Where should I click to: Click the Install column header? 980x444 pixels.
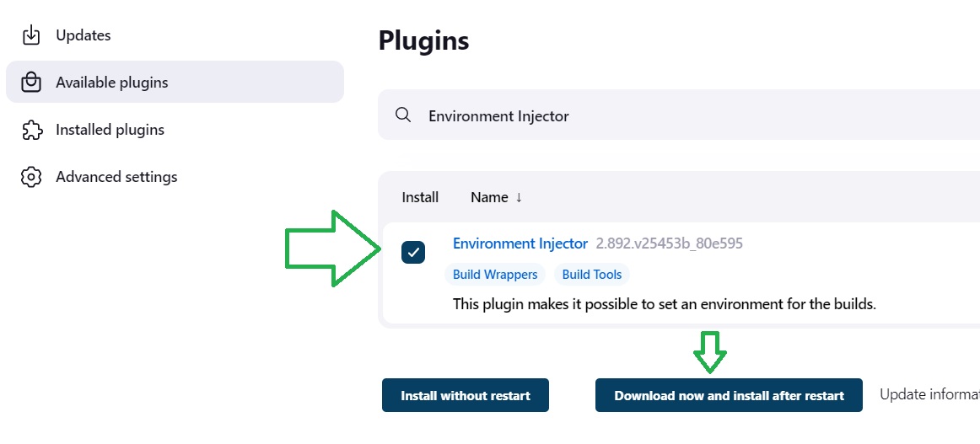(420, 197)
